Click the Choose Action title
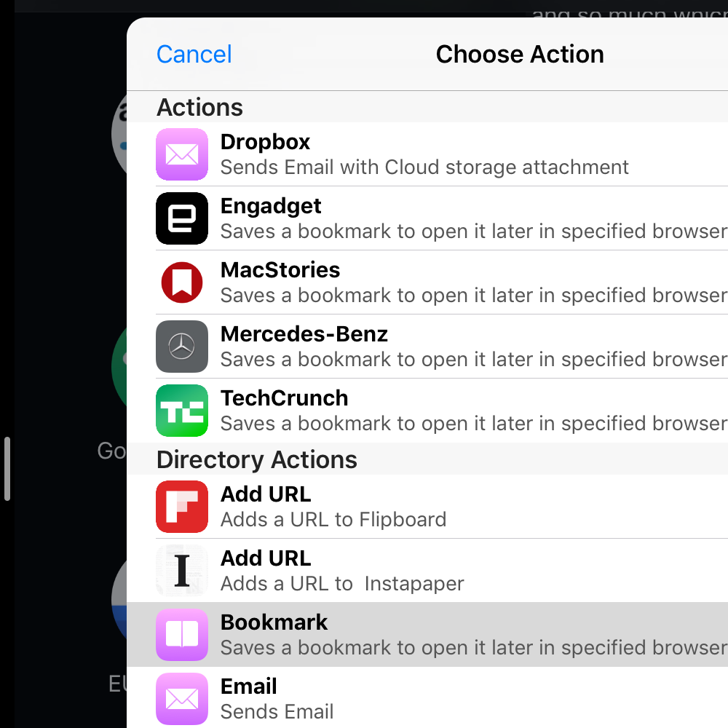The width and height of the screenshot is (728, 728). 520,55
